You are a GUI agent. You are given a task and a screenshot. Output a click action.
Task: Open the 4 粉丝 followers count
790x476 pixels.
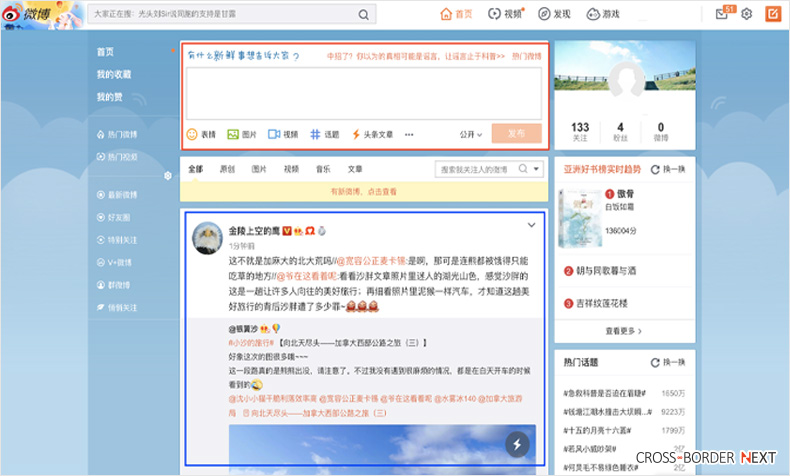(x=620, y=131)
